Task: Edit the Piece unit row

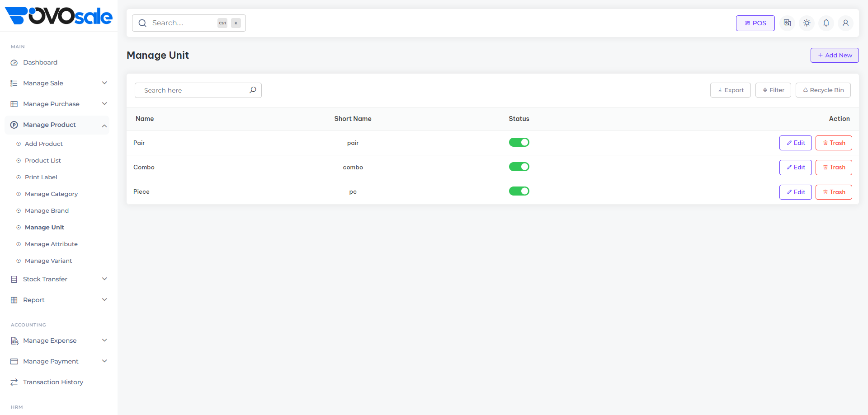Action: [x=796, y=192]
